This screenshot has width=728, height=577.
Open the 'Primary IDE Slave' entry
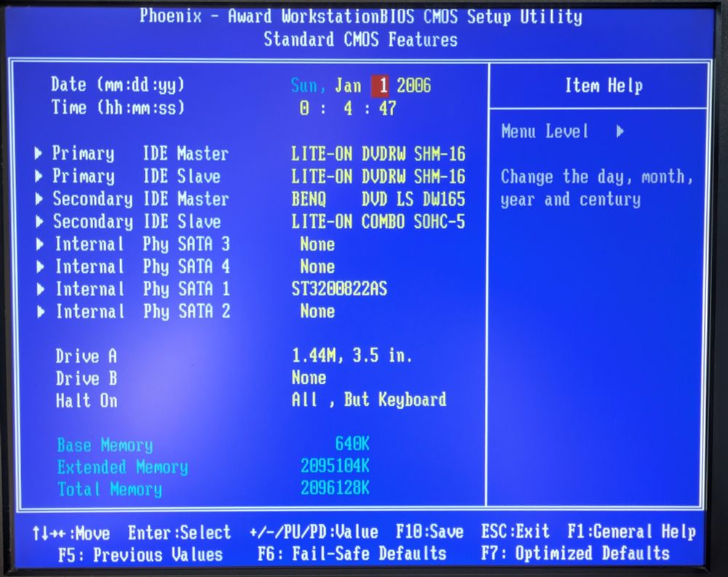coord(137,176)
